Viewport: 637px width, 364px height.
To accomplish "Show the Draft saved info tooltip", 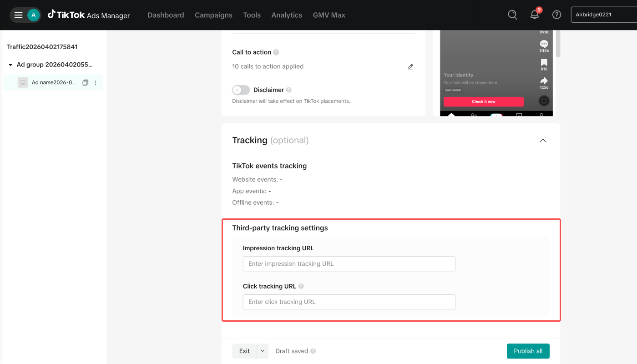I will (x=313, y=351).
